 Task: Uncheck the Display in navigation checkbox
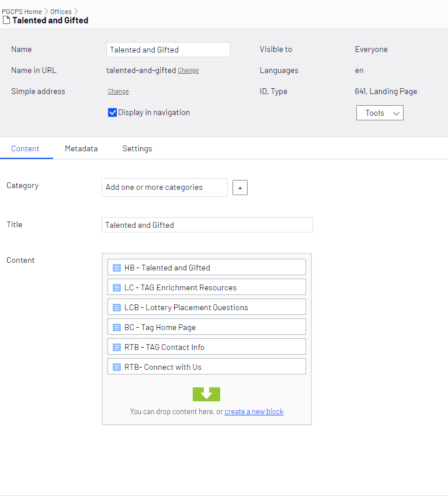[x=113, y=113]
